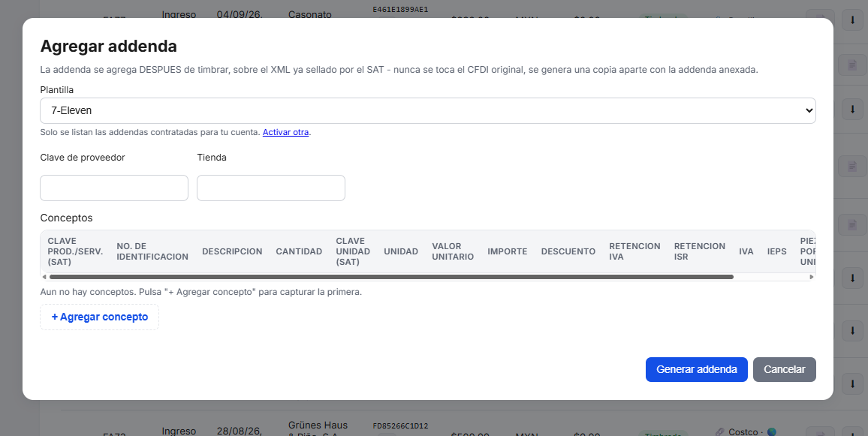The width and height of the screenshot is (868, 436).
Task: Open the Plantilla dropdown showing 7-Eleven
Action: click(427, 110)
